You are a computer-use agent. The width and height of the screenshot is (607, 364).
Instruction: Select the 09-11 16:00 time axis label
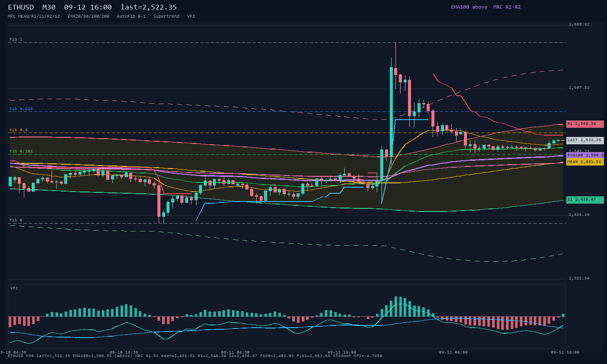342,352
